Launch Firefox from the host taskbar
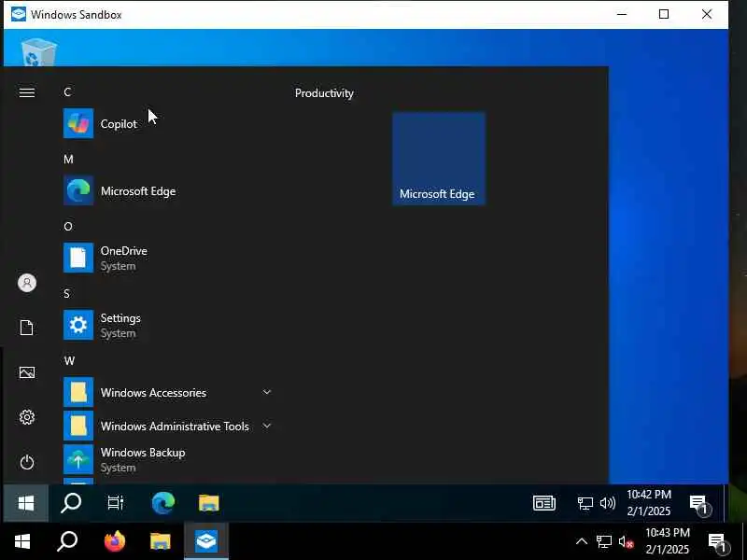This screenshot has width=747, height=560. 114,541
